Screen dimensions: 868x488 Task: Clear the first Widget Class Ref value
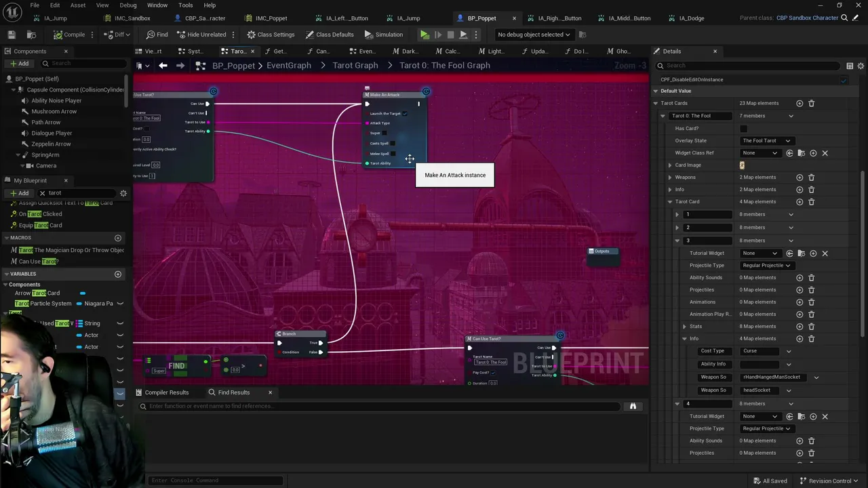click(825, 153)
